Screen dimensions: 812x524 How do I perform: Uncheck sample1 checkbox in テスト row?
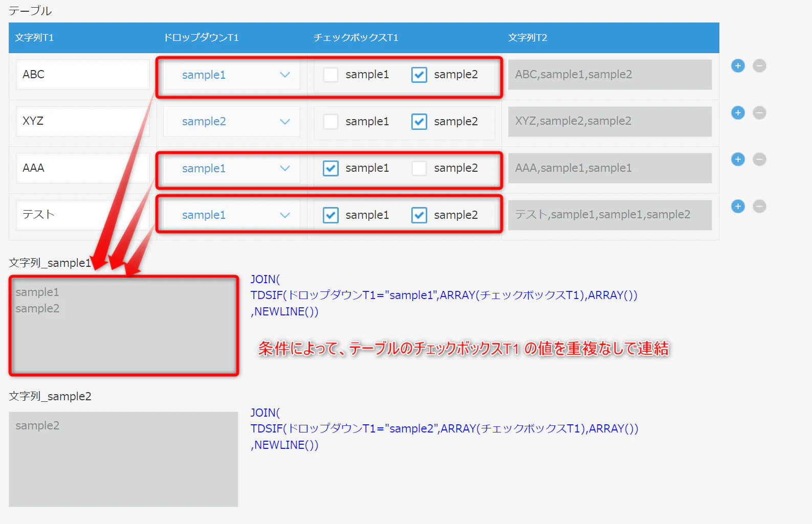(331, 215)
